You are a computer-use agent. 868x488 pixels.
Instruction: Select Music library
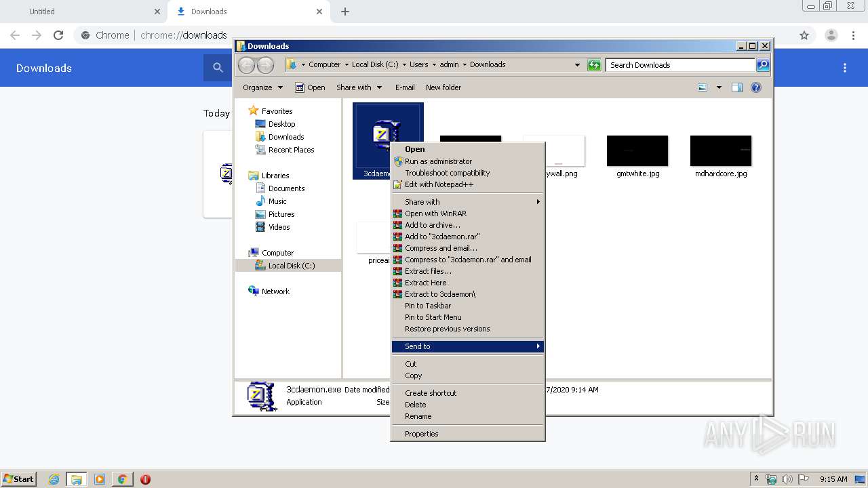pyautogui.click(x=271, y=201)
